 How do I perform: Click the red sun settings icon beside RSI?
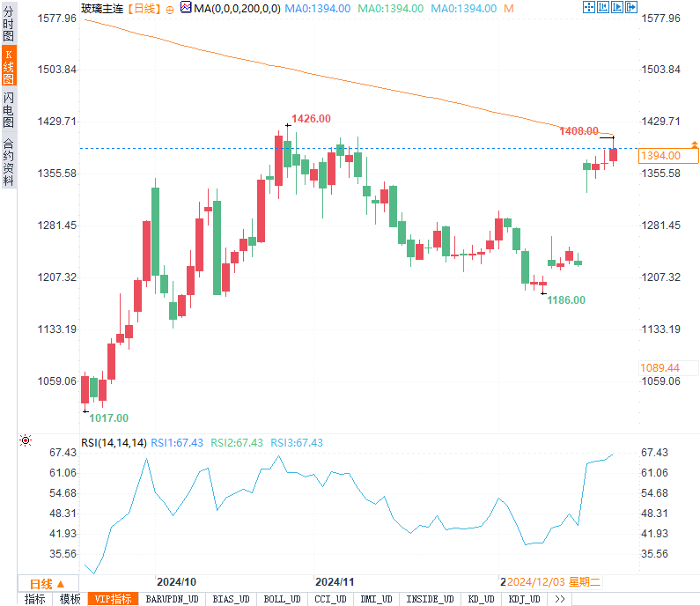(x=26, y=440)
